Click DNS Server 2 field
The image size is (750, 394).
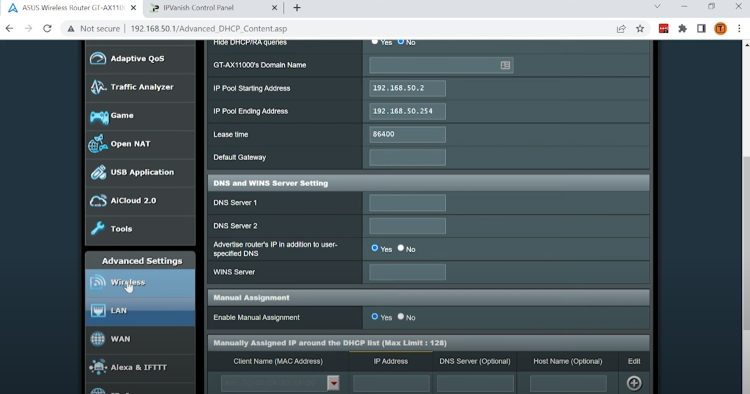408,226
